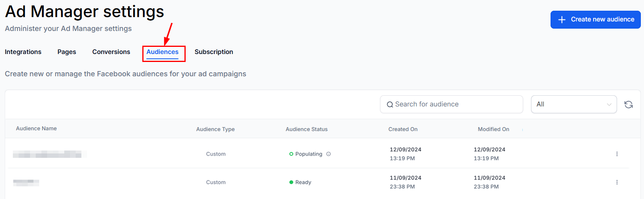Click the Modified On column header

tap(493, 129)
